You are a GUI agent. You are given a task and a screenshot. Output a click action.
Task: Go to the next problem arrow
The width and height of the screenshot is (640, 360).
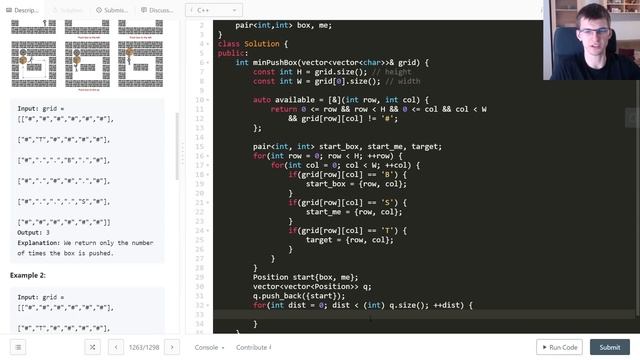(x=172, y=347)
